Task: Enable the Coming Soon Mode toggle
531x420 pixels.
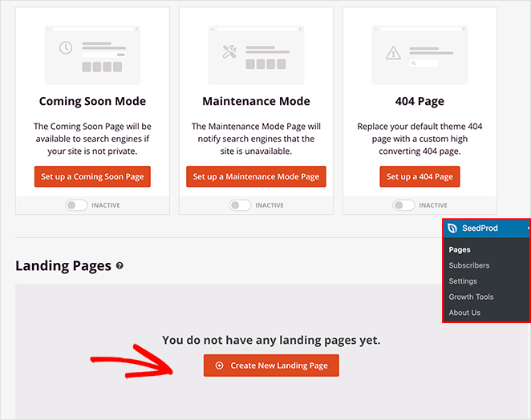Action: coord(76,205)
